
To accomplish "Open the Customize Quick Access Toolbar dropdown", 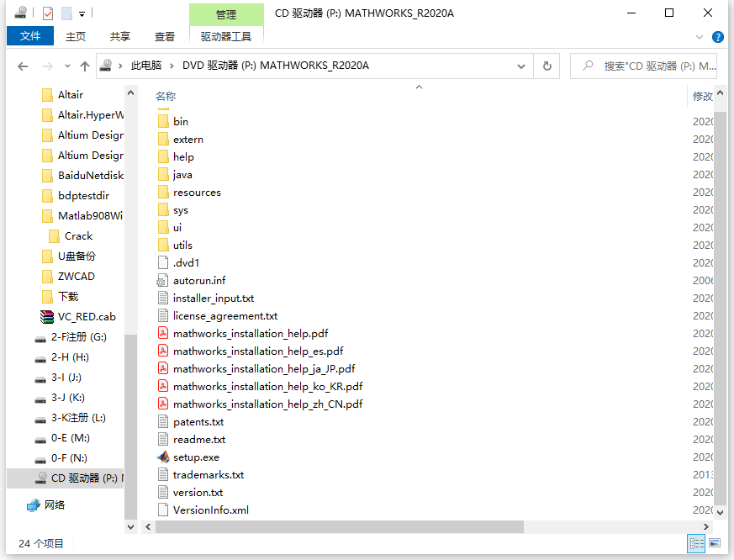I will pos(82,14).
